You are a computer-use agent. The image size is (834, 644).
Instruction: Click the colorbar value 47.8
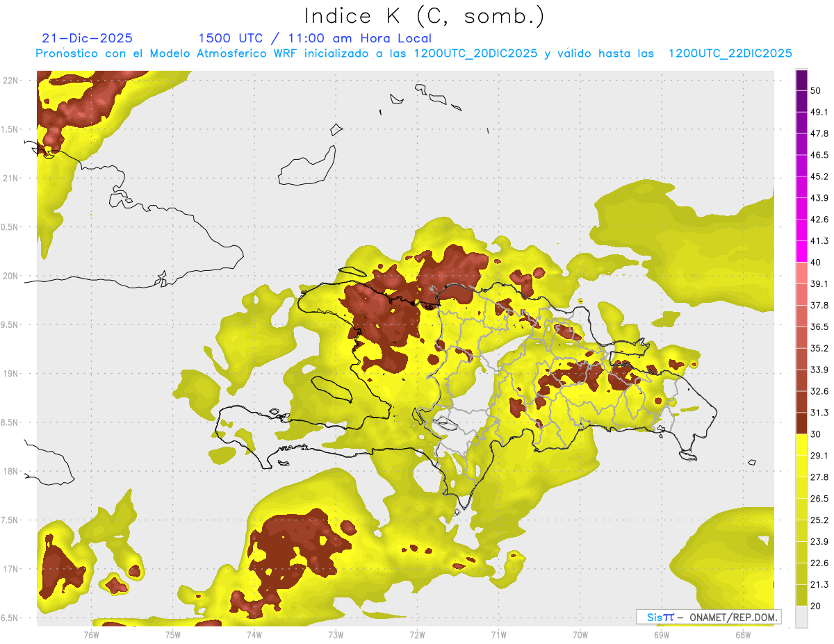click(819, 133)
